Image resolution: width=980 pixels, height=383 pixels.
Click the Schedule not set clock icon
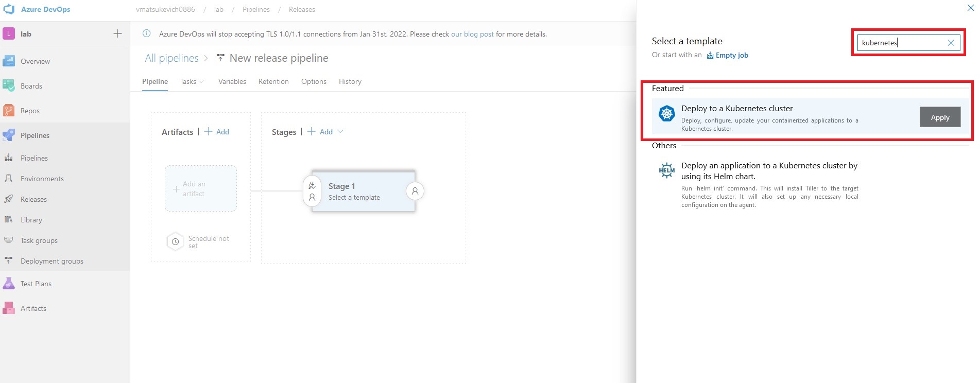175,241
